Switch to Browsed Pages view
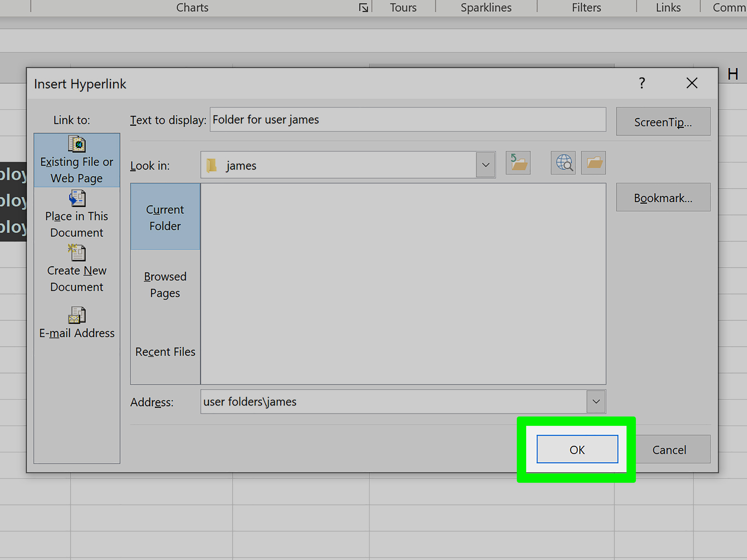 click(x=165, y=285)
